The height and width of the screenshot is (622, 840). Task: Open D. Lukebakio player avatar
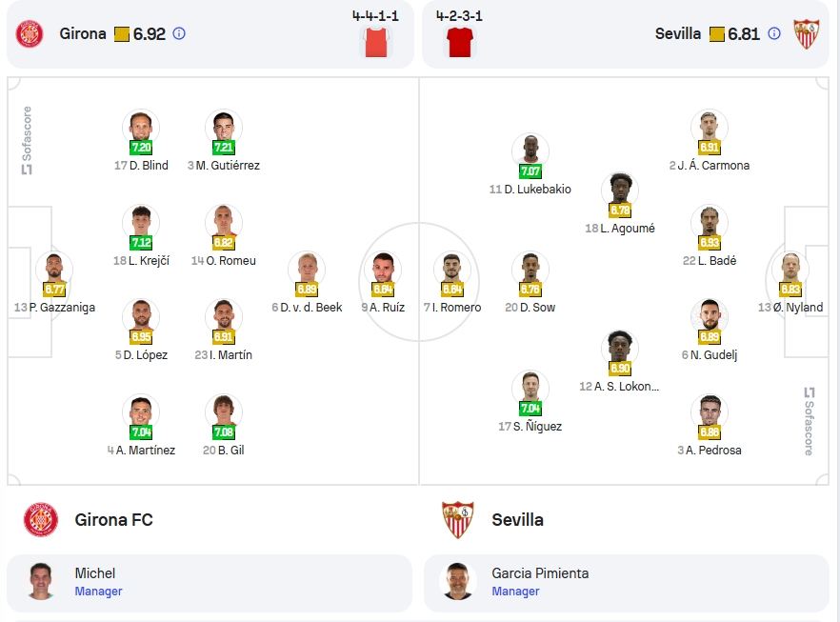click(x=530, y=151)
